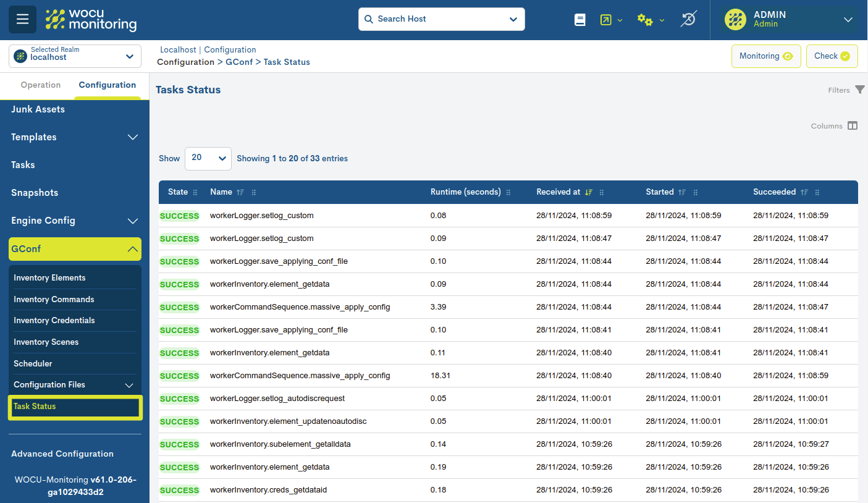Expand the settings gears dropdown arrow

(662, 20)
